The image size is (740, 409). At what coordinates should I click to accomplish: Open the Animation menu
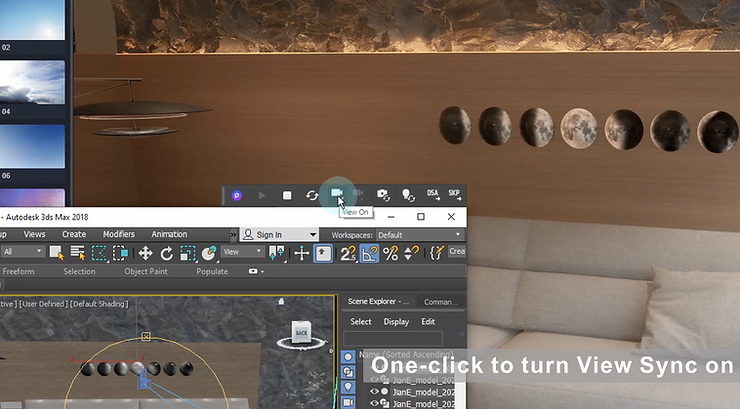[x=169, y=234]
